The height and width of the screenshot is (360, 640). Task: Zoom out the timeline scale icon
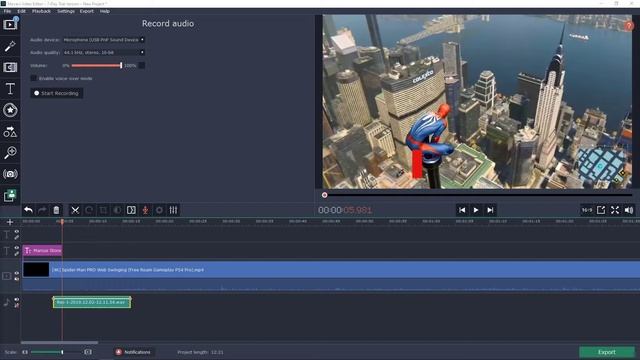coord(25,352)
